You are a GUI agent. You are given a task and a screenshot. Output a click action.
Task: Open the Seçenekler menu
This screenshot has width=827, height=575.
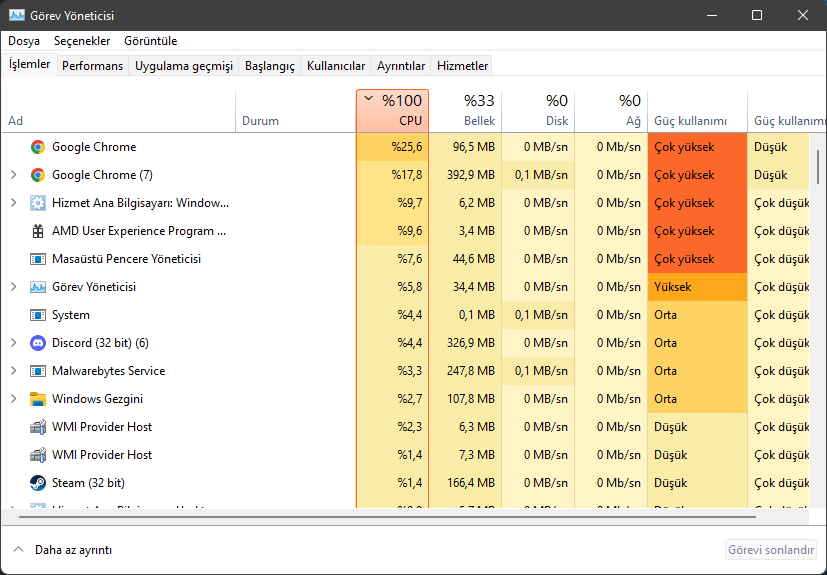click(x=82, y=41)
